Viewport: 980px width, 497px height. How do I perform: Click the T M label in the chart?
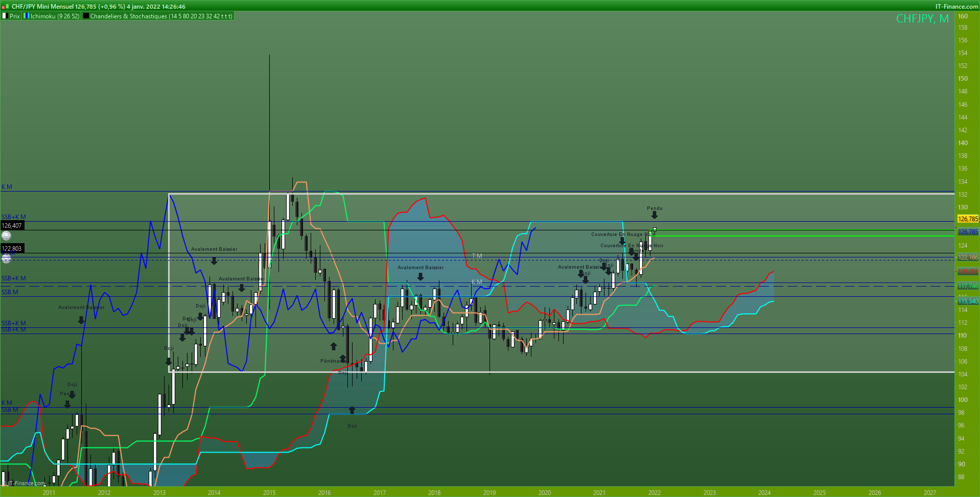477,256
